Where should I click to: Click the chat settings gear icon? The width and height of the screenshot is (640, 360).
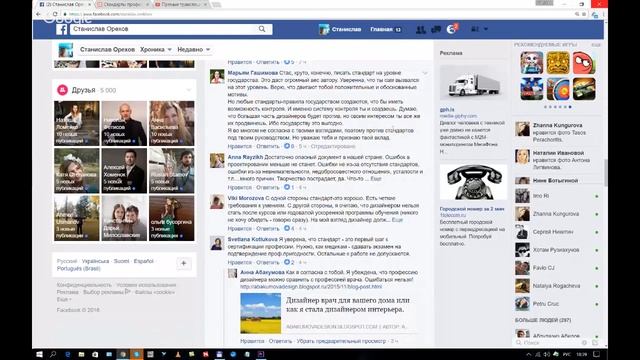(584, 343)
